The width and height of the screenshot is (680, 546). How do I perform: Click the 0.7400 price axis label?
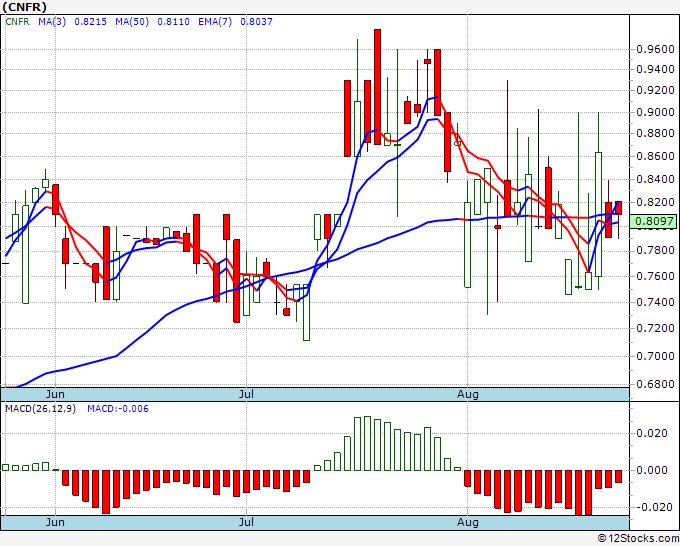point(655,302)
